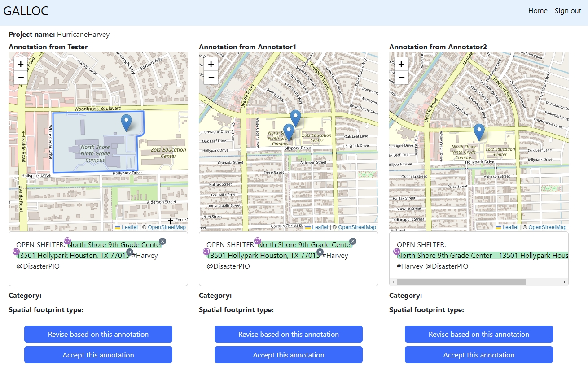Revise based on Annotator2's annotation
Screen dimensions: 588x370
click(x=478, y=334)
